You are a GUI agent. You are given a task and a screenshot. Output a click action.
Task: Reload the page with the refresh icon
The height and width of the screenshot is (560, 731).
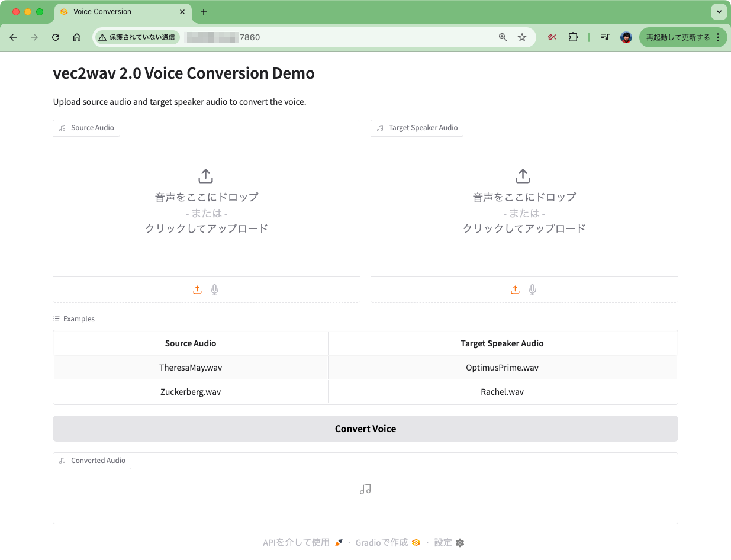click(x=55, y=37)
